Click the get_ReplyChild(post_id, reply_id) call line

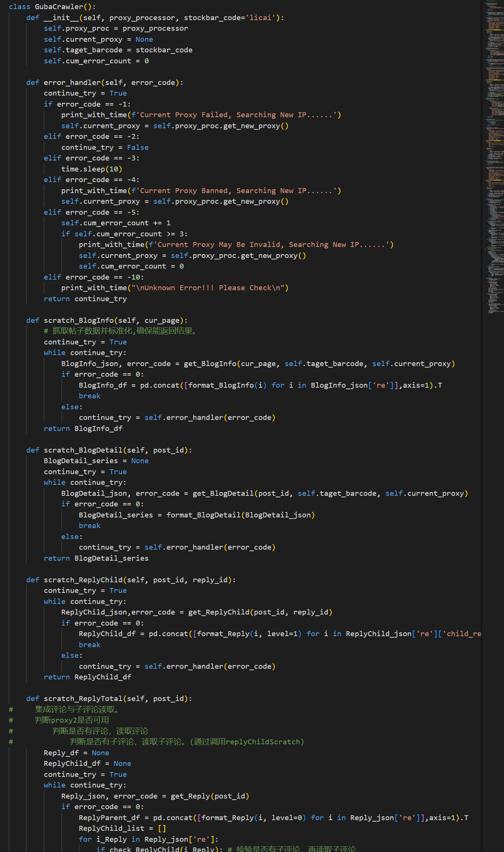click(197, 612)
